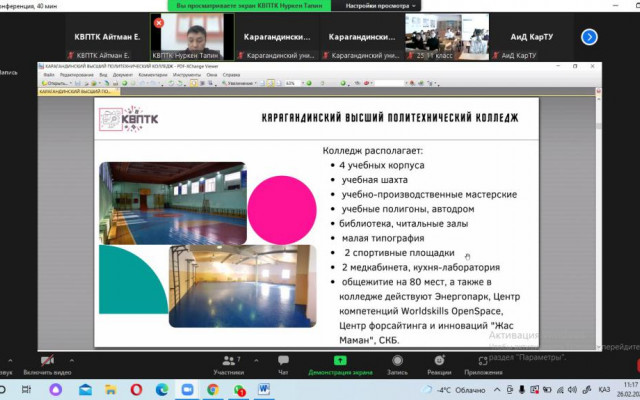Click the green taskbar icon with red badge

pyautogui.click(x=239, y=390)
